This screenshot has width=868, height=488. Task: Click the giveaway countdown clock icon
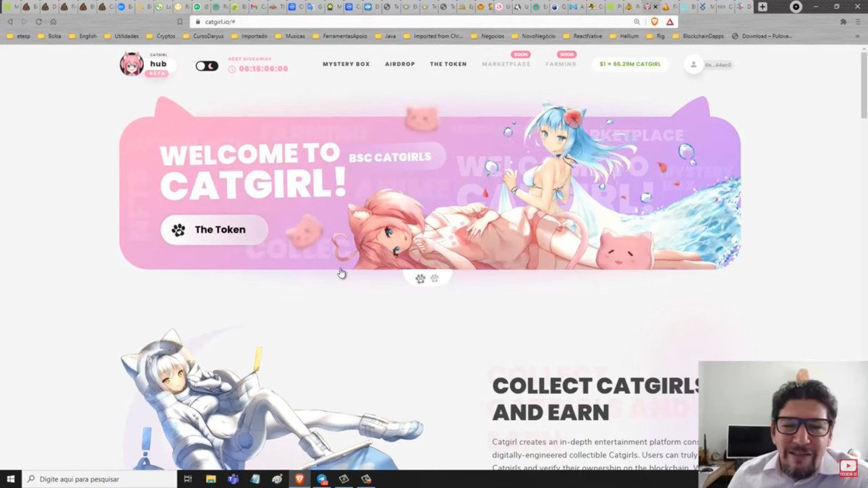(x=232, y=69)
